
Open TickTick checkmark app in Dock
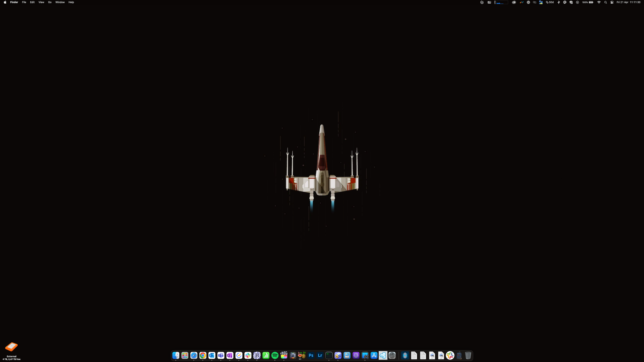pyautogui.click(x=239, y=355)
